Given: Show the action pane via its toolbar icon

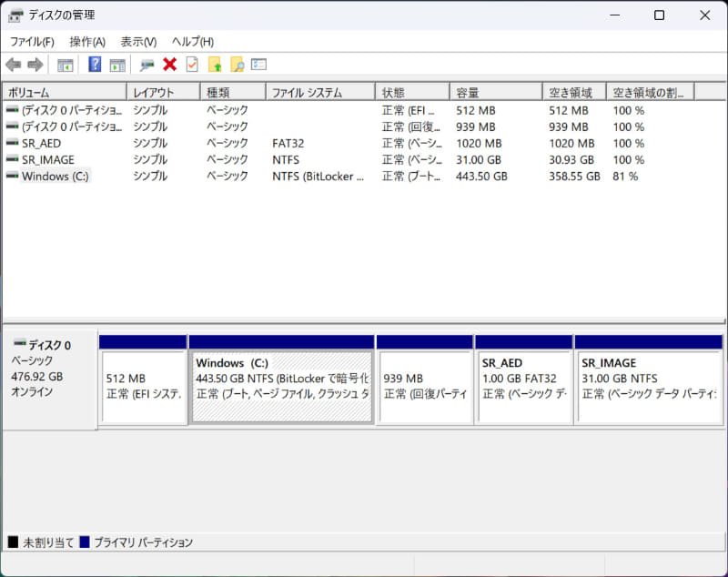Looking at the screenshot, I should 118,64.
